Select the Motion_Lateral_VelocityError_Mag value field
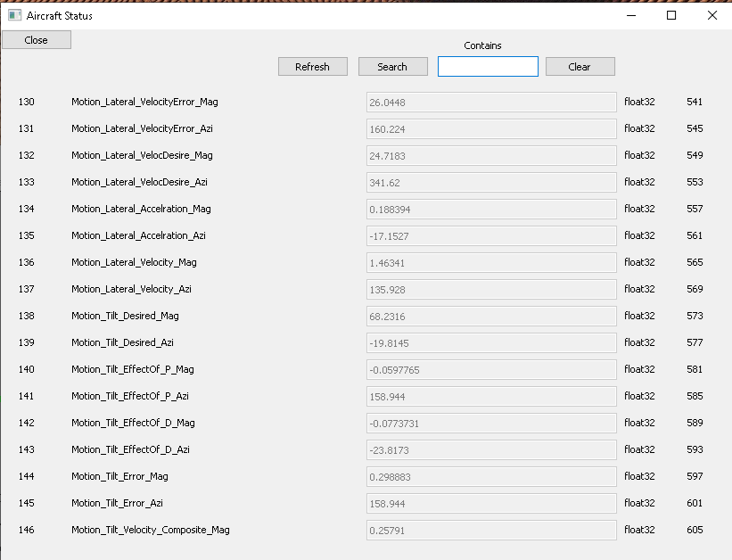 tap(491, 103)
